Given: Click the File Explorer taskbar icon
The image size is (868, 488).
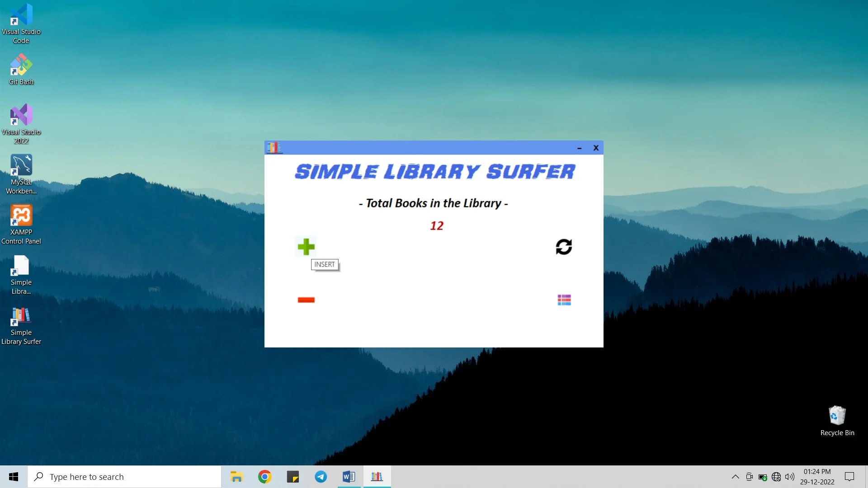Looking at the screenshot, I should pyautogui.click(x=236, y=476).
